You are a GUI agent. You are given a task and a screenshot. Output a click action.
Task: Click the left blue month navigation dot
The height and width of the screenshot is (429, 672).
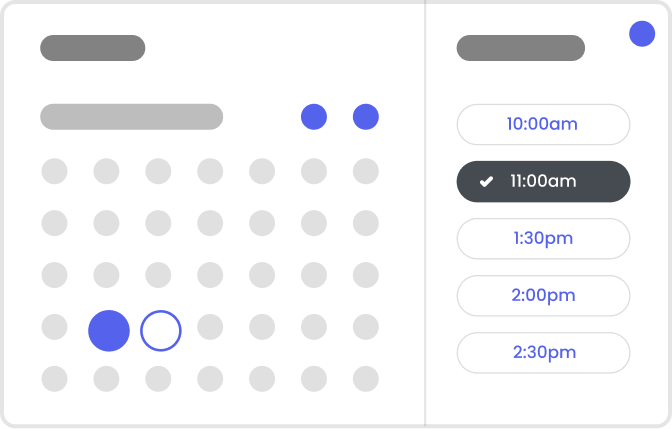point(314,117)
